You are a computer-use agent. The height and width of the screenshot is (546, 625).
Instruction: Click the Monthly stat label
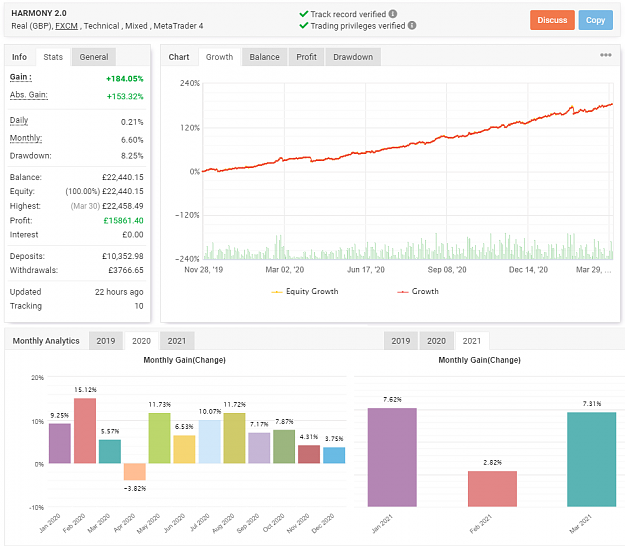click(26, 138)
